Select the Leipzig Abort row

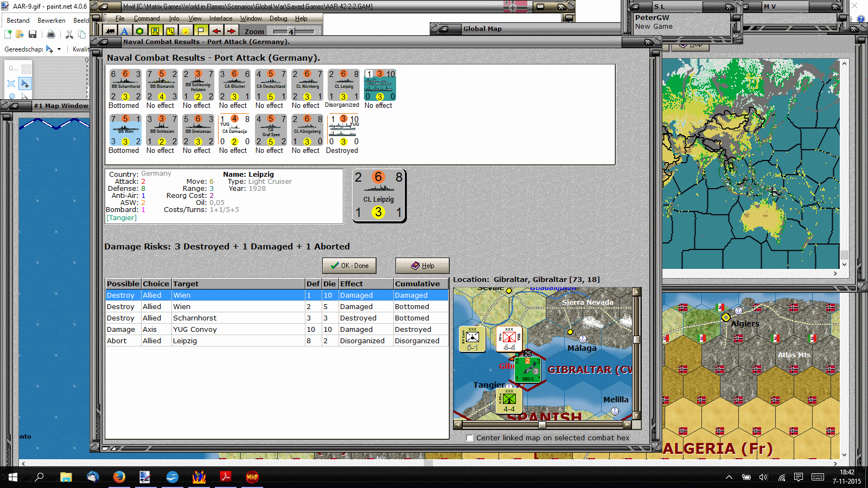tap(277, 341)
